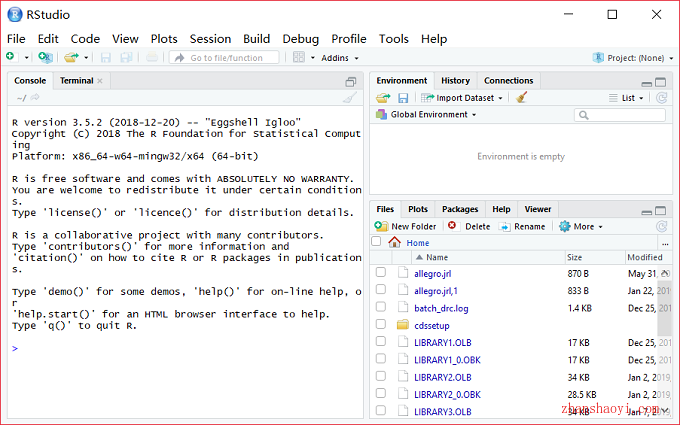Image resolution: width=680 pixels, height=425 pixels.
Task: Minimize the Environment pane
Action: [x=647, y=83]
